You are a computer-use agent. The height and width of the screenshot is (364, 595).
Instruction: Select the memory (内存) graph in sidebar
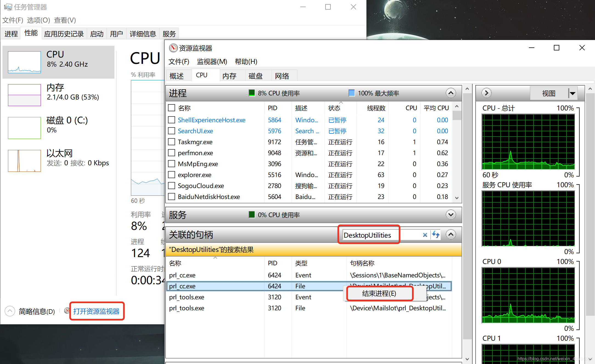24,95
